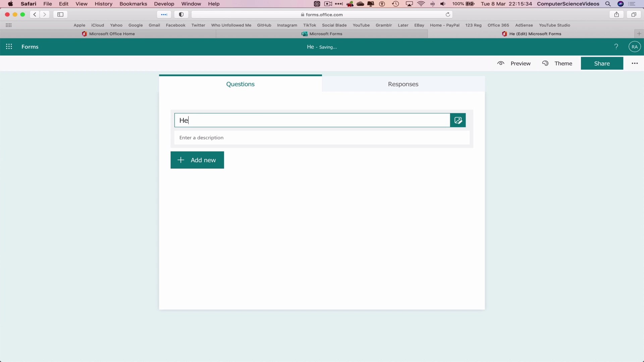Click the Enter a description field
This screenshot has width=644, height=362.
321,138
